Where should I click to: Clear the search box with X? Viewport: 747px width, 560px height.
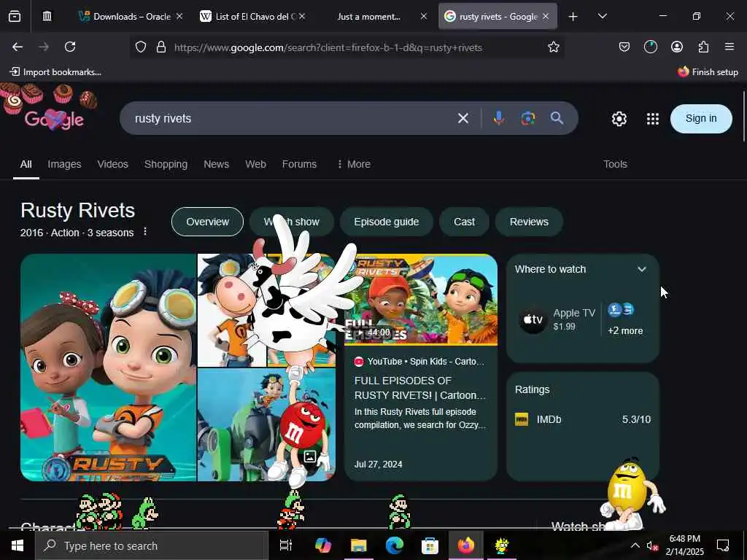[x=463, y=118]
